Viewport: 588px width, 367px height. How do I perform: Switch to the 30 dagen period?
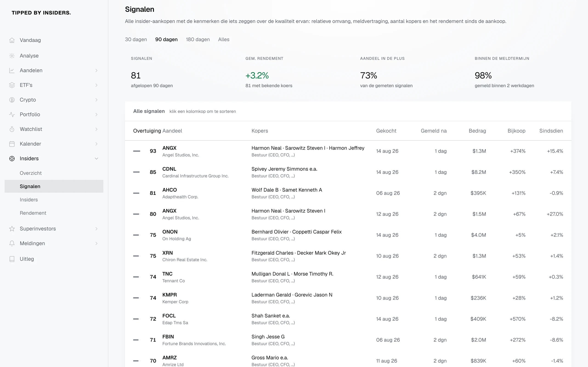[x=136, y=39]
